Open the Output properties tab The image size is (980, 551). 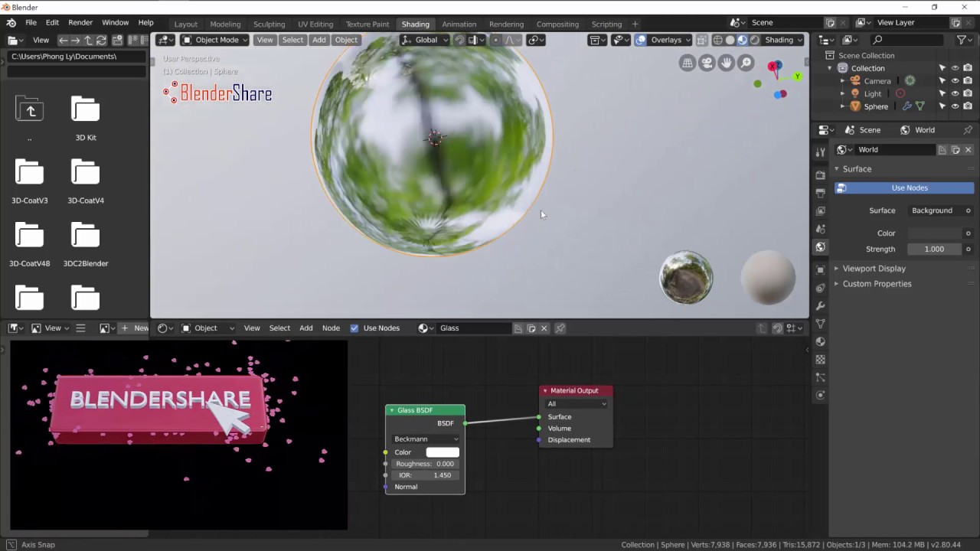click(821, 193)
